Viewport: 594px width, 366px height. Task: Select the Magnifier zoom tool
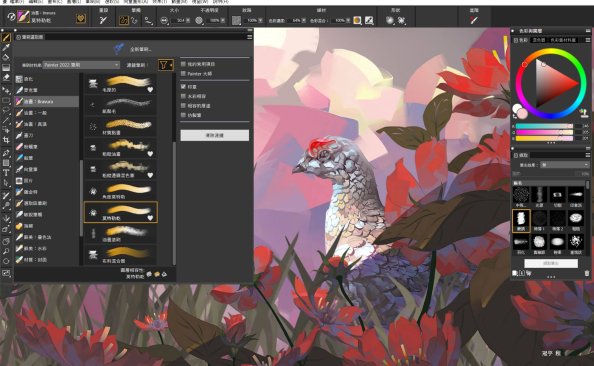point(6,252)
